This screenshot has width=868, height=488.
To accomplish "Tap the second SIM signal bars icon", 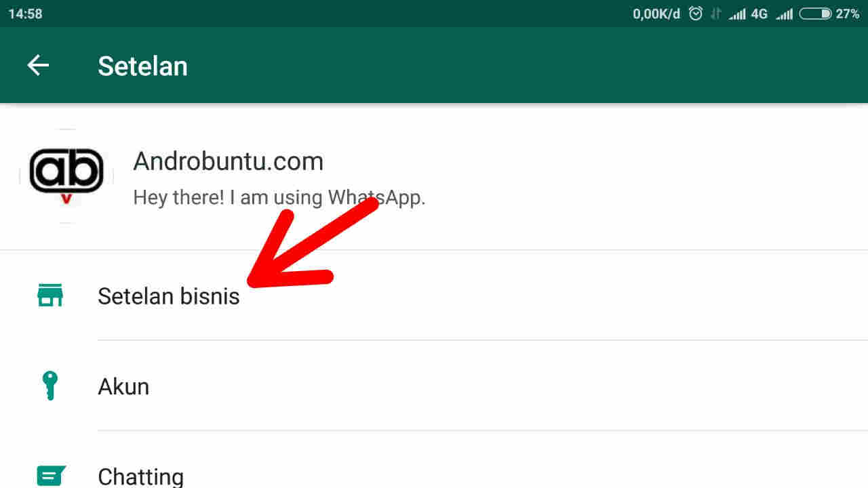I will (784, 14).
